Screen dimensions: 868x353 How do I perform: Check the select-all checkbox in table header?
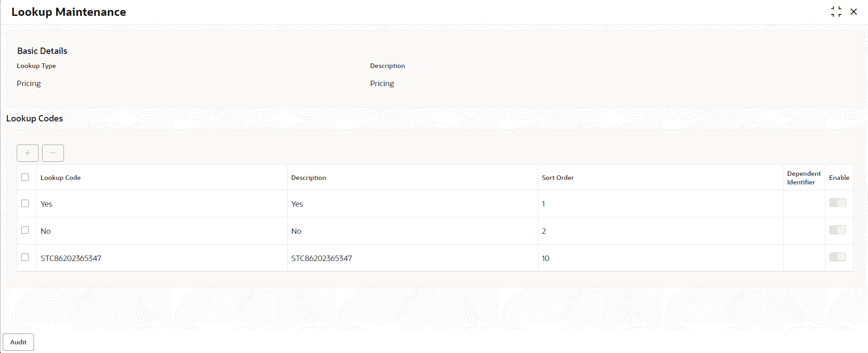click(25, 177)
